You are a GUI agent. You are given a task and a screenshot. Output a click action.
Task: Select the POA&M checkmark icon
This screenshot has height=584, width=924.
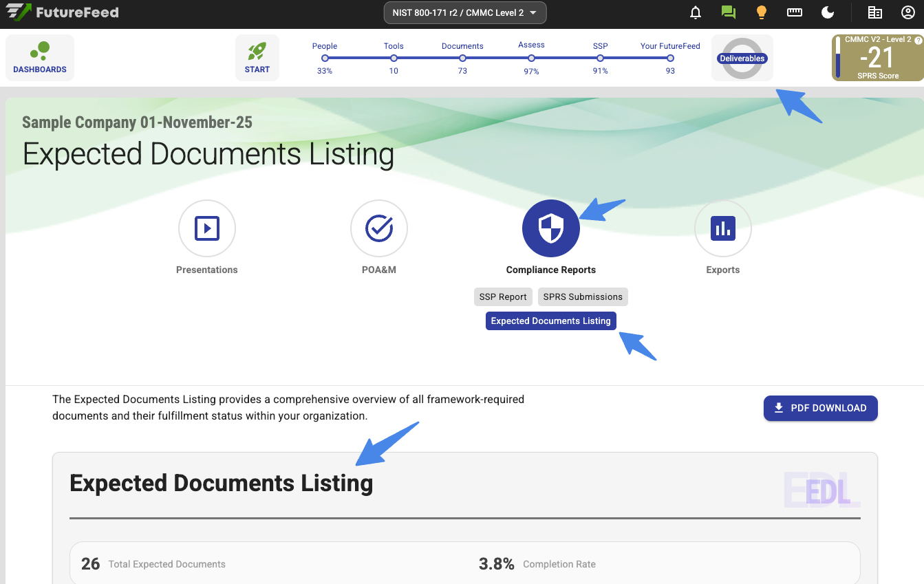click(378, 228)
